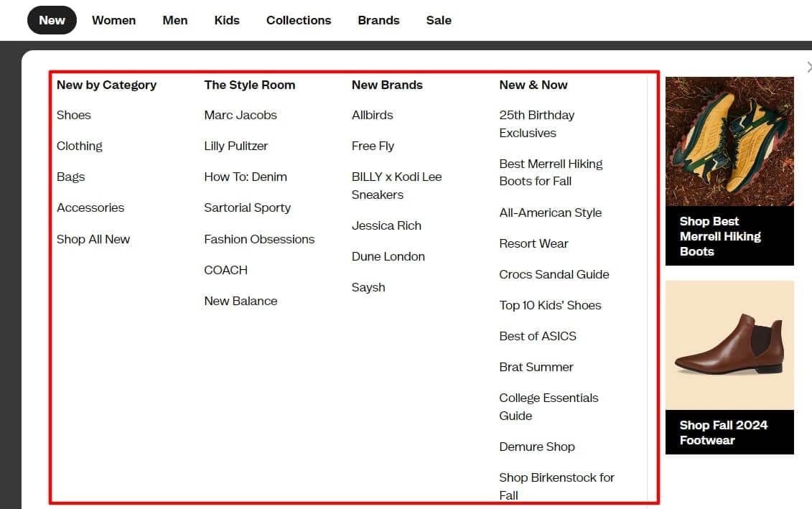This screenshot has height=509, width=812.
Task: Open the How To: Denim guide
Action: tap(246, 177)
